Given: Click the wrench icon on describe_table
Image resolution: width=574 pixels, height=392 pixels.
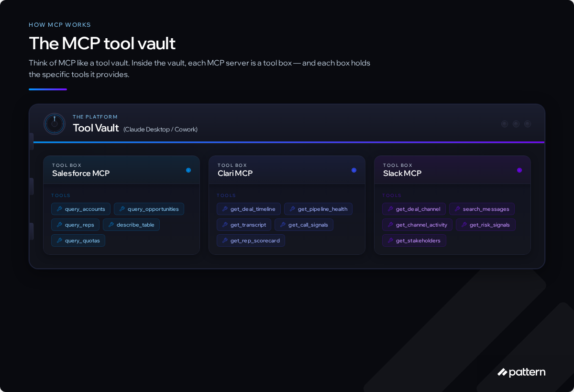Looking at the screenshot, I should (111, 225).
